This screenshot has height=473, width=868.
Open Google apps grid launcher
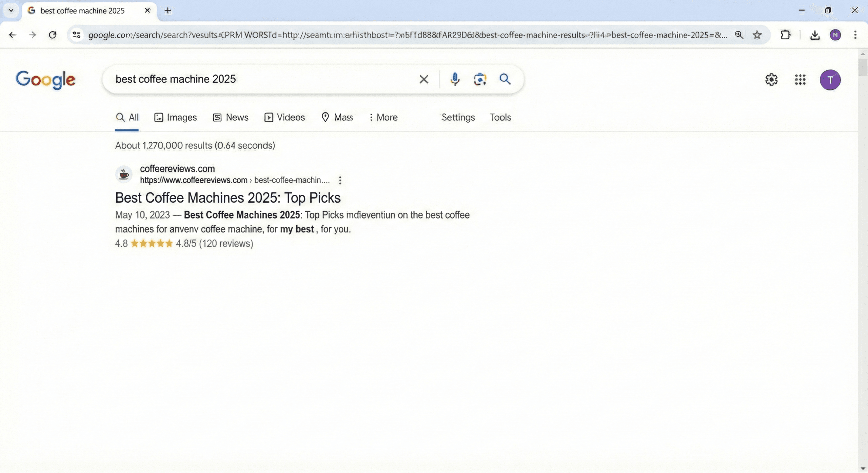[800, 80]
